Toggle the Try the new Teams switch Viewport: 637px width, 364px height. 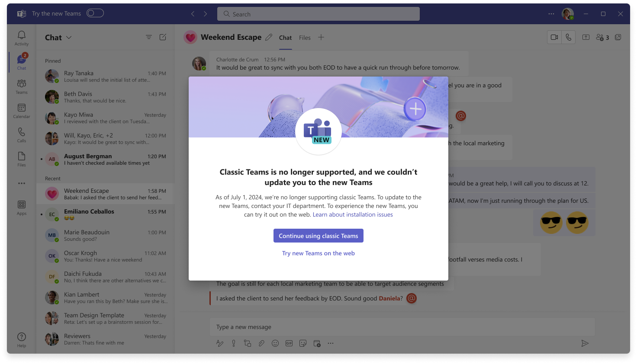point(95,13)
